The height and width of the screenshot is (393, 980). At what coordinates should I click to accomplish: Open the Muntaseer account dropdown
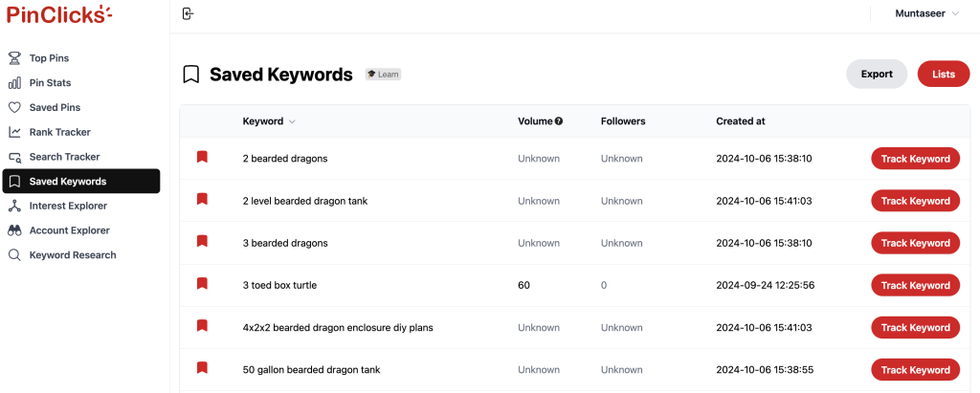click(x=926, y=13)
